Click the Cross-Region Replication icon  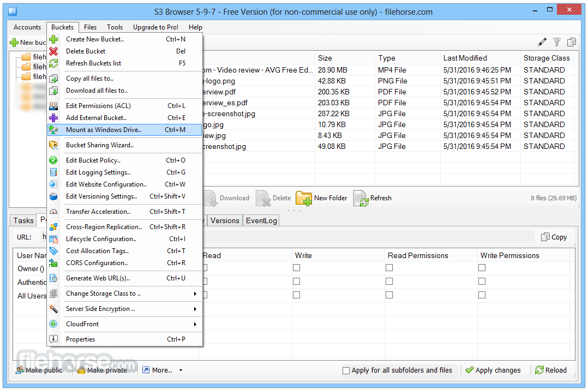pos(53,227)
